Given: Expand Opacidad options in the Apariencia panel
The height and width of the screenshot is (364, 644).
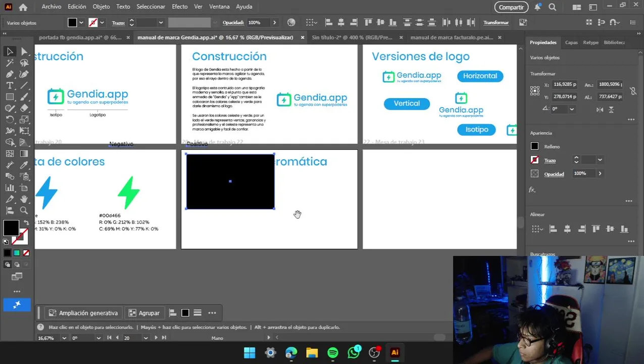Looking at the screenshot, I should pos(600,173).
